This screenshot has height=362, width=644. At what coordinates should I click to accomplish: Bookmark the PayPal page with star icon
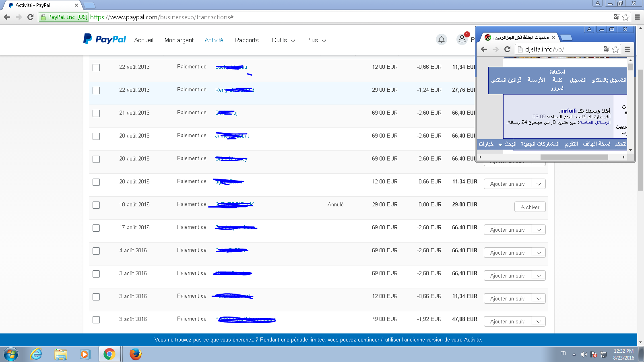pos(625,17)
